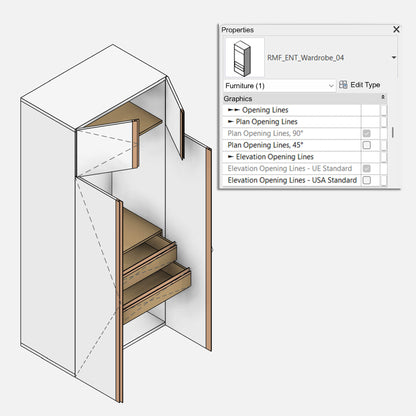416x416 pixels.
Task: Enable the Plan Opening Lines, 45° checkbox
Action: (x=367, y=145)
